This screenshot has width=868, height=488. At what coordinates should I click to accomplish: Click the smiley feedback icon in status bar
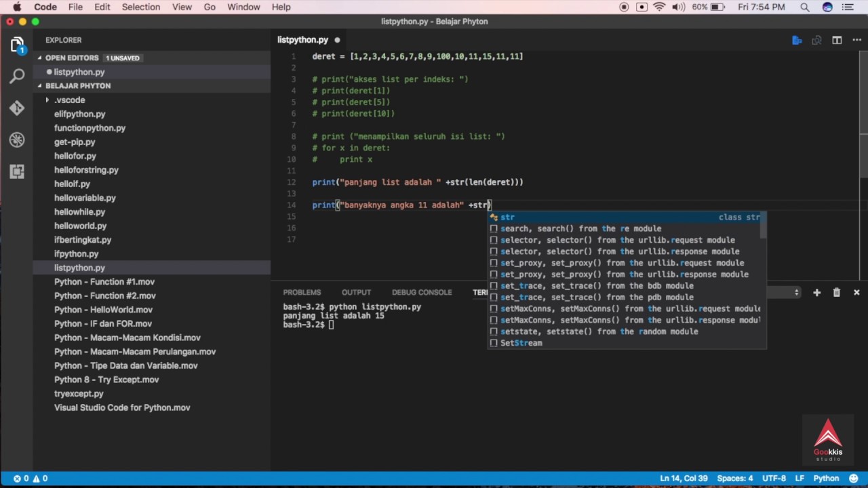tap(854, 479)
